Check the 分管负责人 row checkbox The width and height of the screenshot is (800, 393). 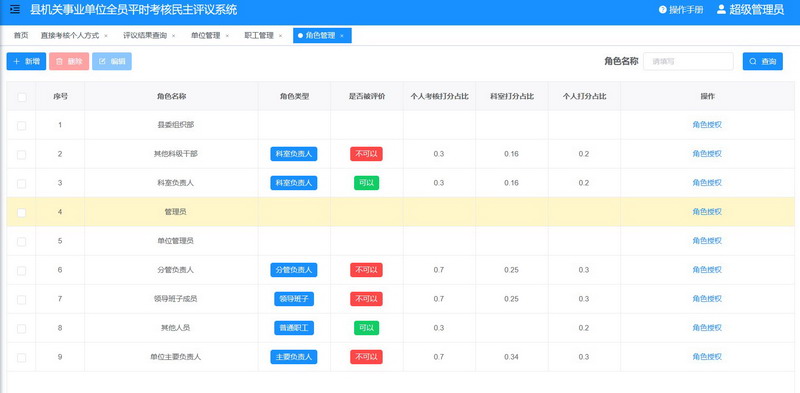click(x=21, y=271)
